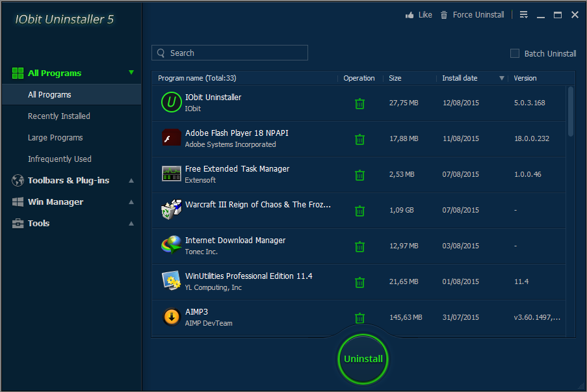Click the IObit Uninstaller green U icon
Viewport: 587px width, 392px height.
click(172, 102)
